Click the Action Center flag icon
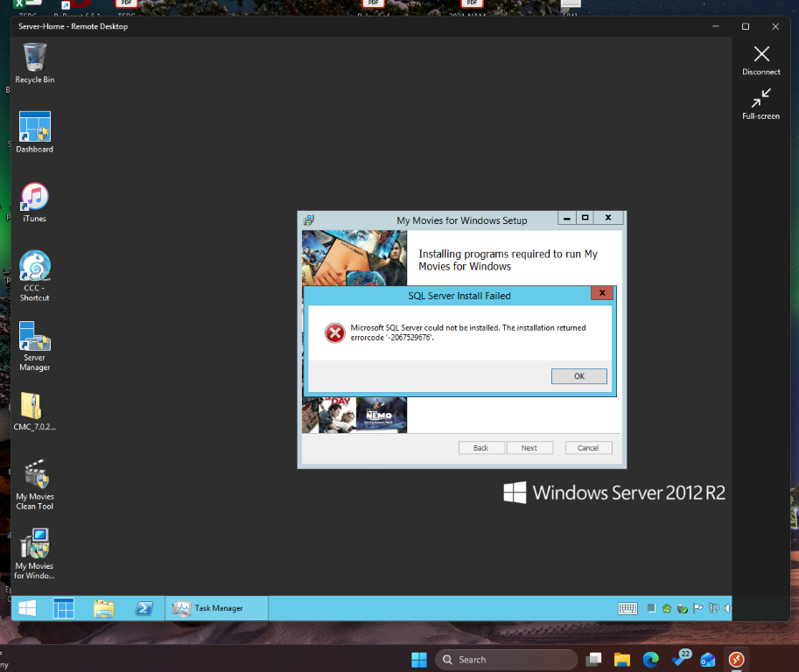 (x=697, y=608)
